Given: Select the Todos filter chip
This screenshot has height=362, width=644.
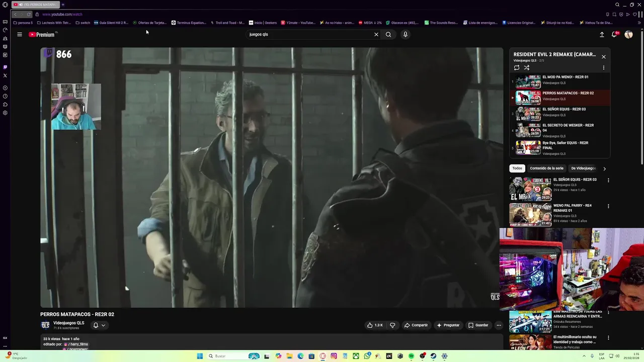Looking at the screenshot, I should click(x=517, y=168).
